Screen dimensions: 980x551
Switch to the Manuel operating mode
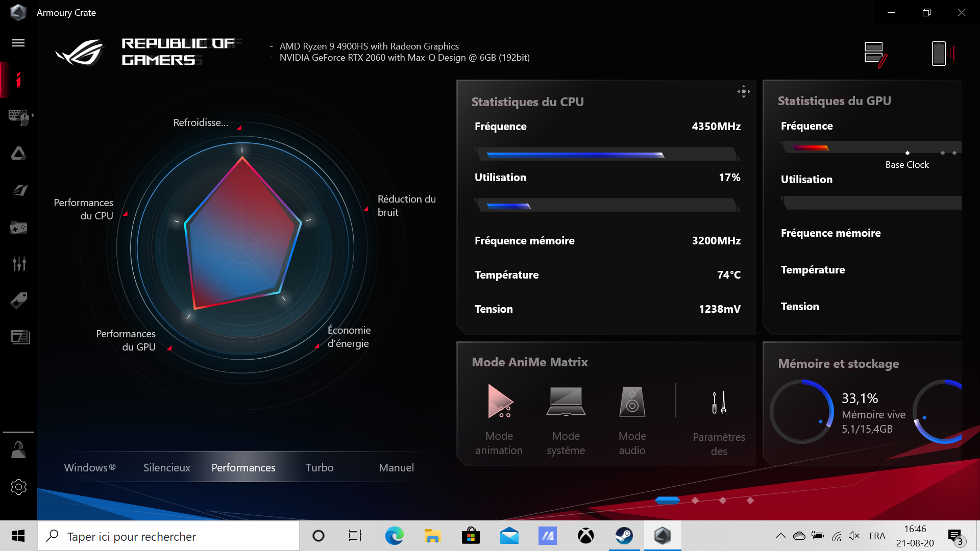point(396,467)
